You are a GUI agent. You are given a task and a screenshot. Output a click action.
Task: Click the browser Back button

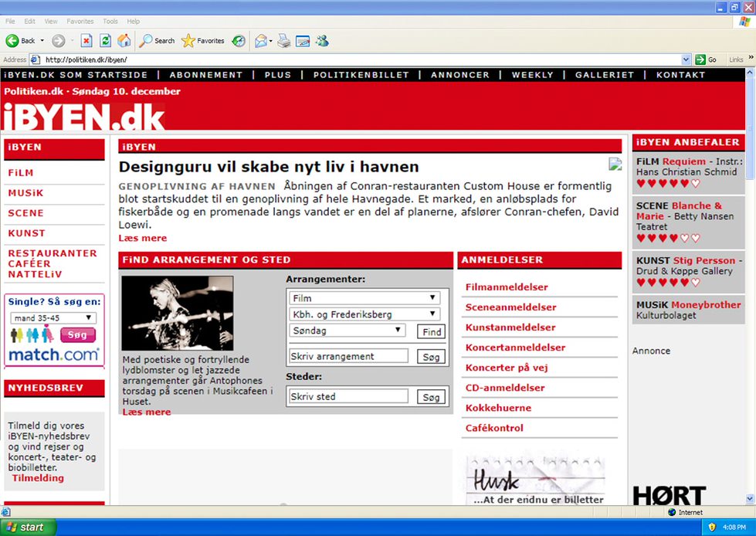click(20, 41)
